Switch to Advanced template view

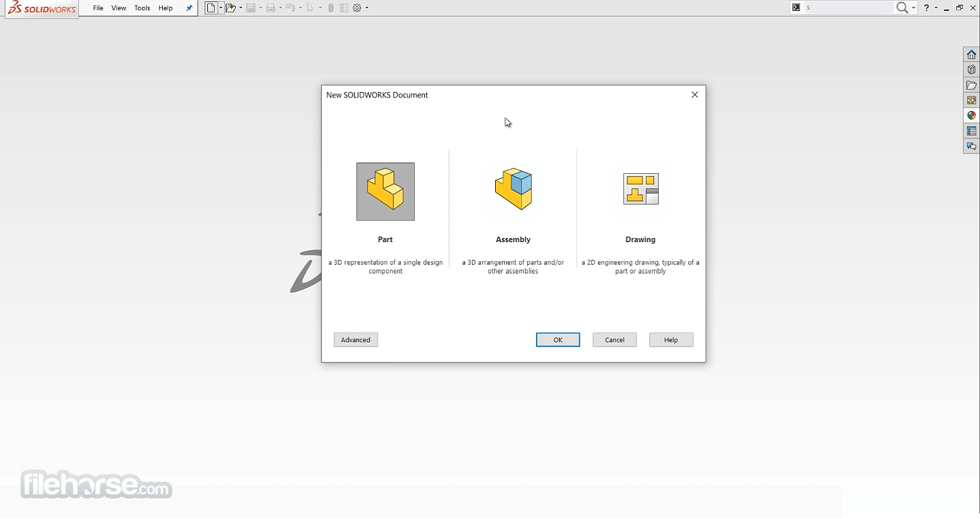[356, 340]
